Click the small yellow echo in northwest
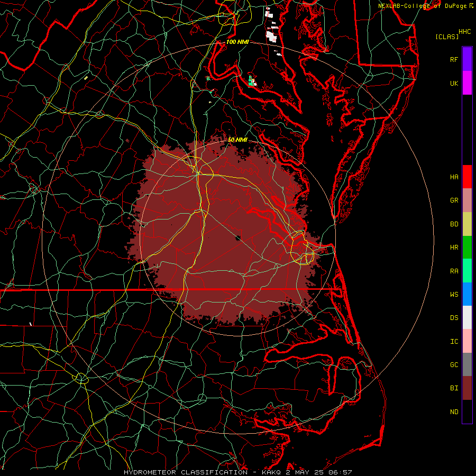Screen dimensions: 476x476 click(x=86, y=78)
